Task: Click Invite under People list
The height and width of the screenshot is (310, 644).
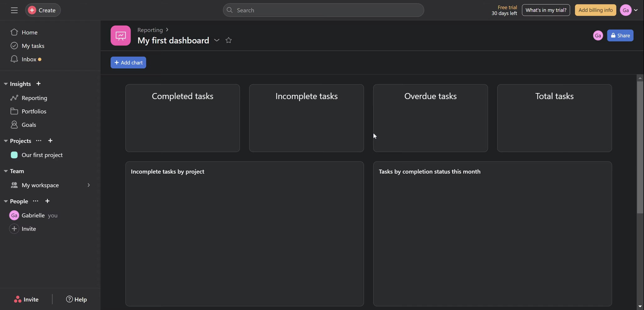Action: 29,229
